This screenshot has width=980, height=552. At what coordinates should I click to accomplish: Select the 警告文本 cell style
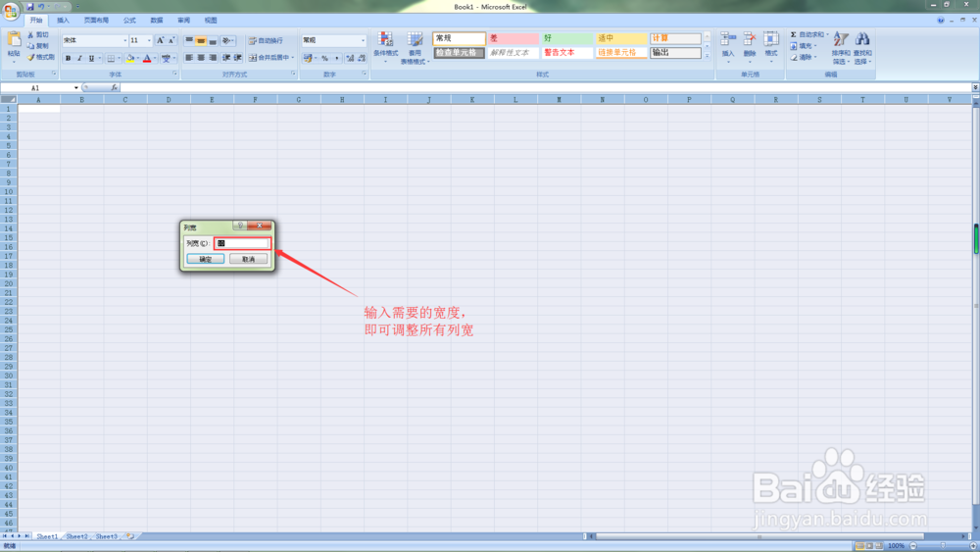point(566,53)
